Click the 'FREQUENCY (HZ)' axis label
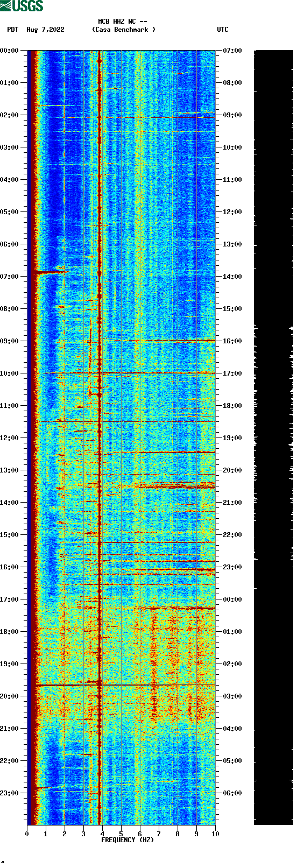Viewport: 297px width, 868px height. coord(128,840)
